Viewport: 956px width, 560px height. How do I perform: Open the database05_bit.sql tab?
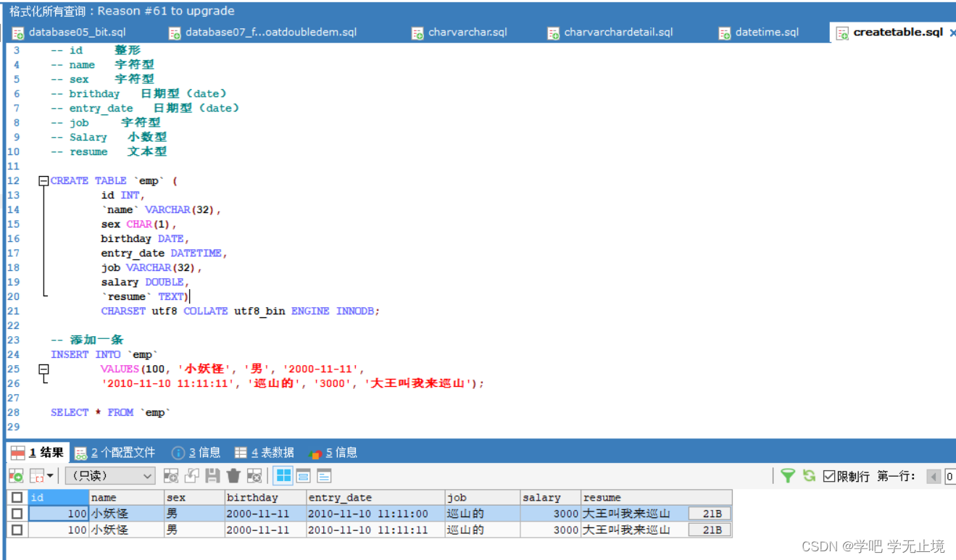click(x=70, y=33)
